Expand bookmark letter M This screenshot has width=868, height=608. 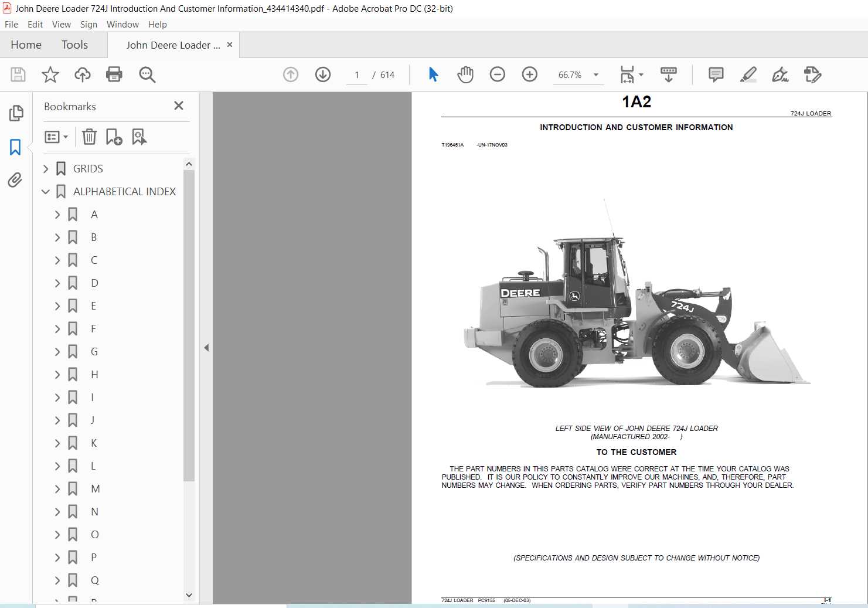click(57, 489)
